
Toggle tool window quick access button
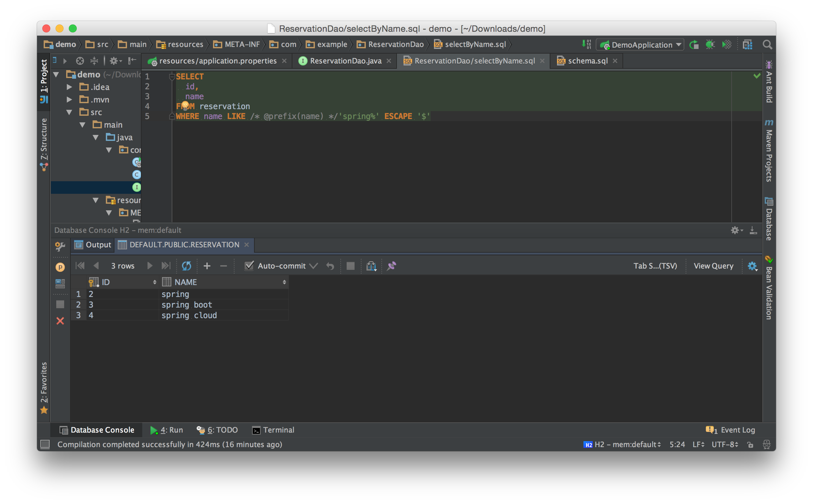coord(45,444)
